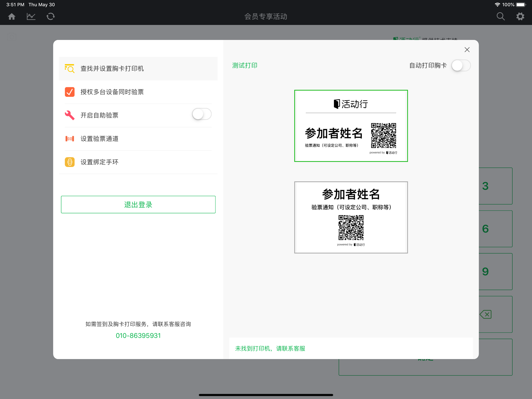Click the 测试打印 link
532x399 pixels.
pyautogui.click(x=245, y=65)
